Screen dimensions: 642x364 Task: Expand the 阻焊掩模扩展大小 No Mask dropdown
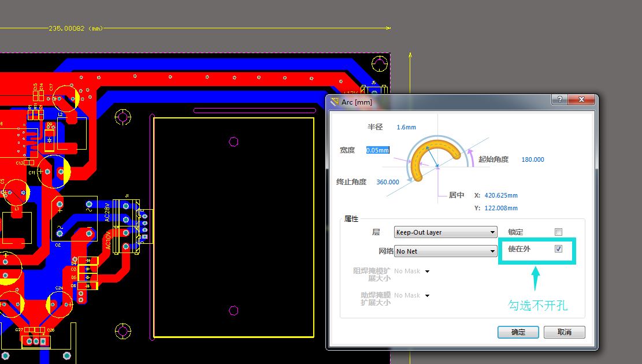click(x=427, y=271)
